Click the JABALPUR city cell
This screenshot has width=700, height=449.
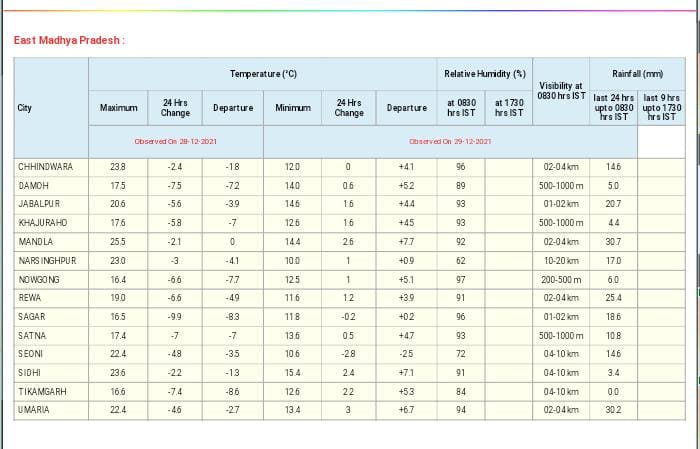point(41,204)
